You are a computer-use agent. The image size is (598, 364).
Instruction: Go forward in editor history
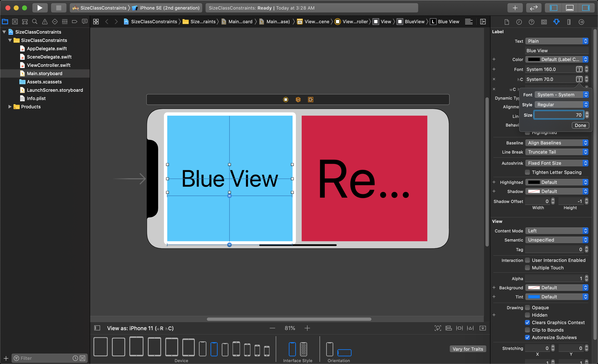[x=116, y=22]
